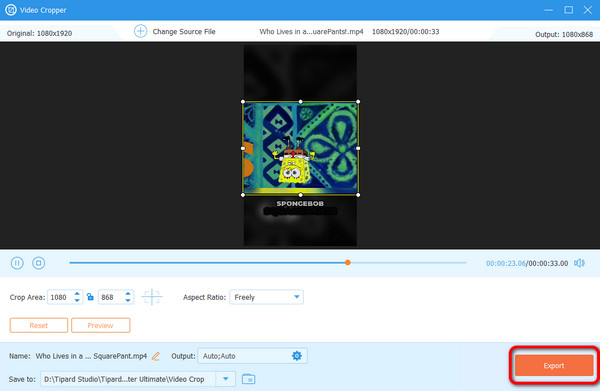Toggle the crop aspect ratio lock
The height and width of the screenshot is (391, 600).
coord(90,297)
